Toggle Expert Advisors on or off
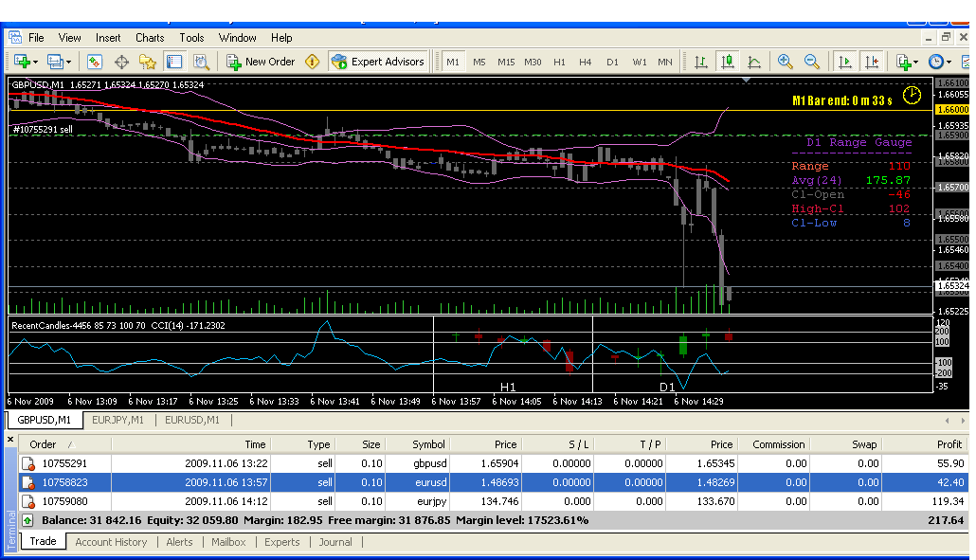The height and width of the screenshot is (560, 976). (378, 62)
